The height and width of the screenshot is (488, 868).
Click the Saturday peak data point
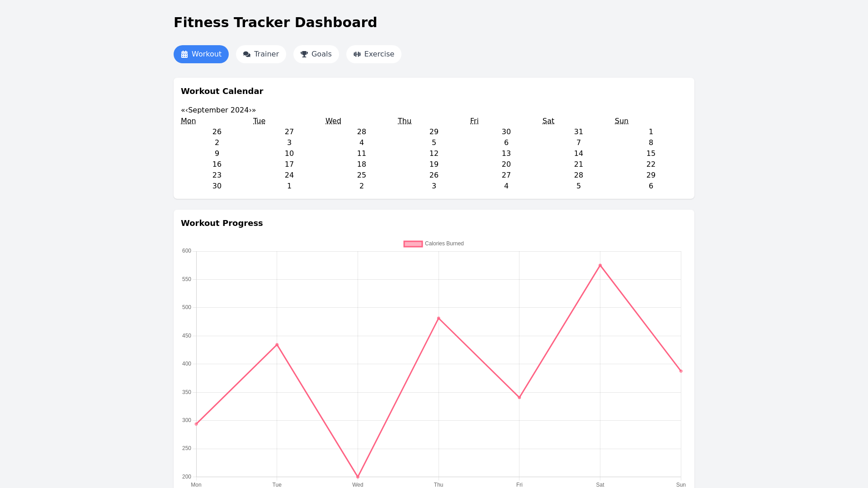click(600, 266)
